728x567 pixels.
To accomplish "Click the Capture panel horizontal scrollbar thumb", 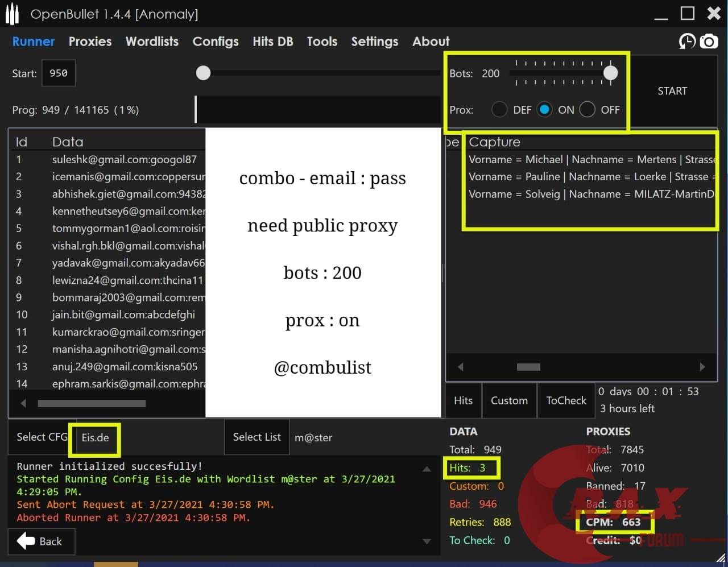I will 528,367.
